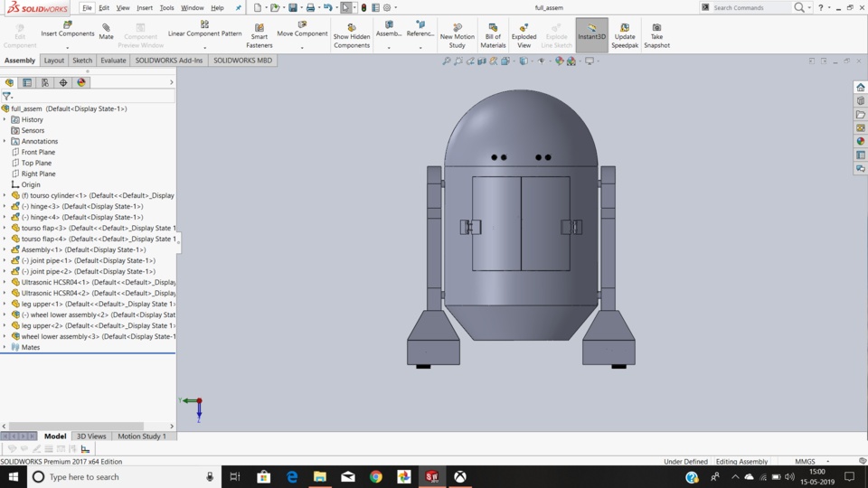Viewport: 868px width, 488px height.
Task: Open the 3D Views tab
Action: pyautogui.click(x=91, y=436)
